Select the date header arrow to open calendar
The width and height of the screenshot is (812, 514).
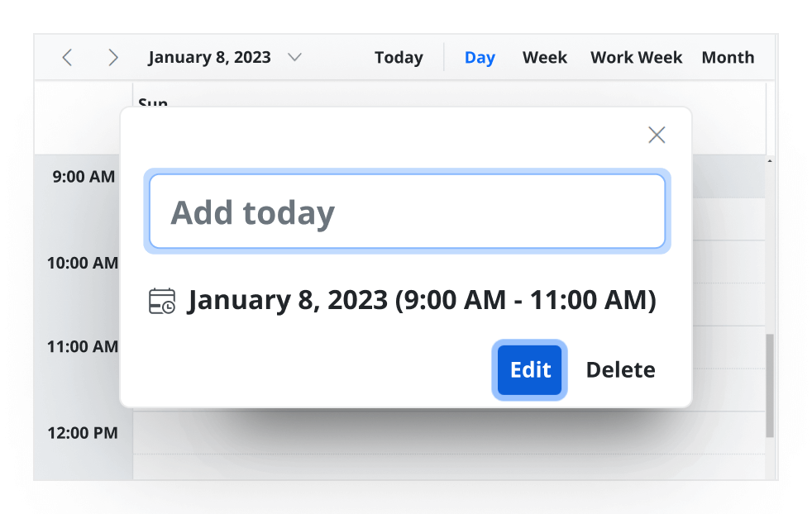pyautogui.click(x=294, y=58)
